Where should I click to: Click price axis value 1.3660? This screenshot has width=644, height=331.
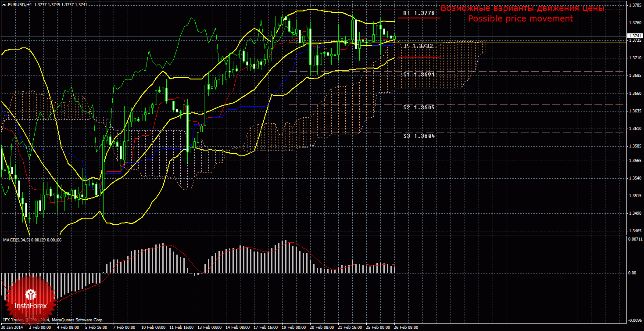(x=636, y=93)
